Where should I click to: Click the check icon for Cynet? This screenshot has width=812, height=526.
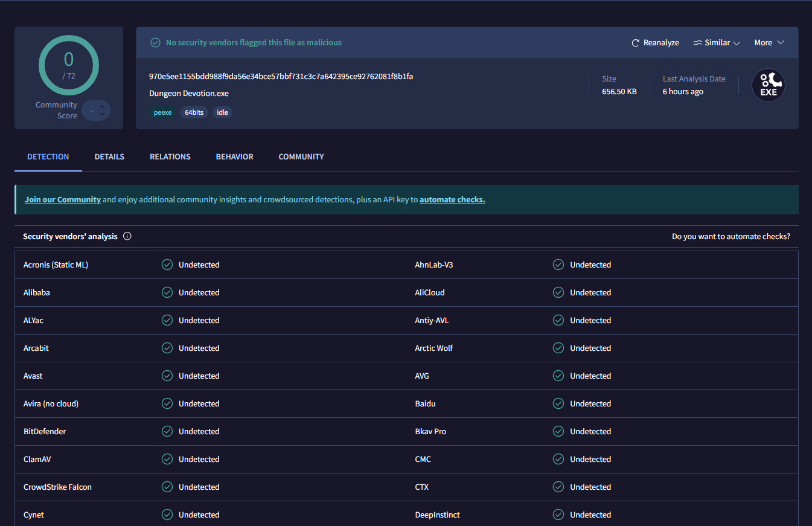click(x=167, y=515)
